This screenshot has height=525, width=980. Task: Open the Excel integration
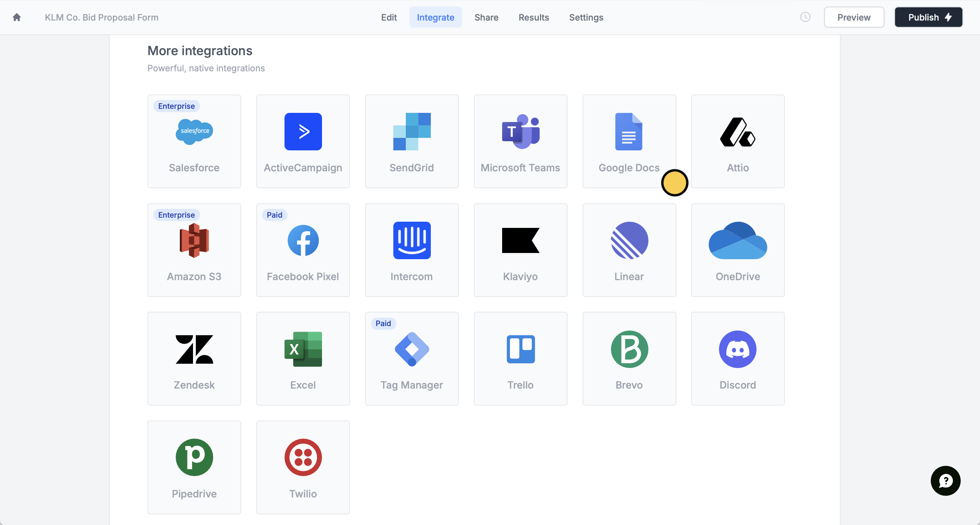click(303, 358)
